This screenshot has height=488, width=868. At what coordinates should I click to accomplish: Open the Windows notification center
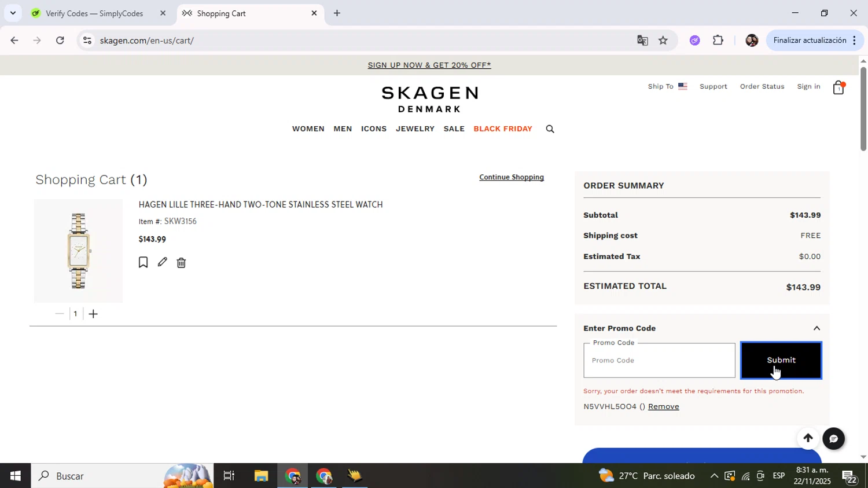coord(849,476)
